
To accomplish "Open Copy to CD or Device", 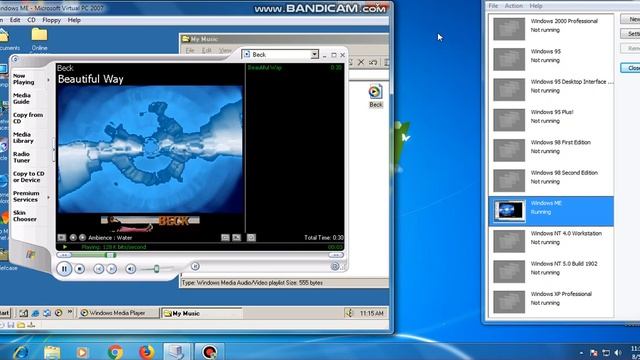I will pyautogui.click(x=29, y=177).
